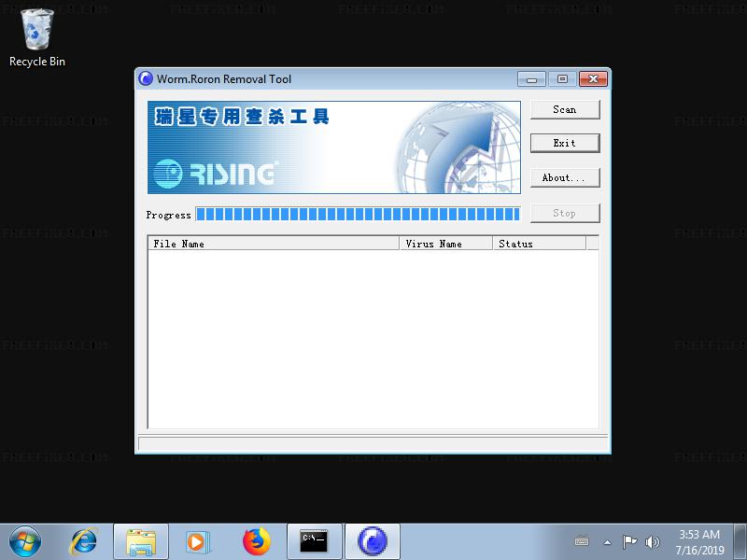Click the volume speaker tray icon
The image size is (747, 560).
(x=652, y=542)
